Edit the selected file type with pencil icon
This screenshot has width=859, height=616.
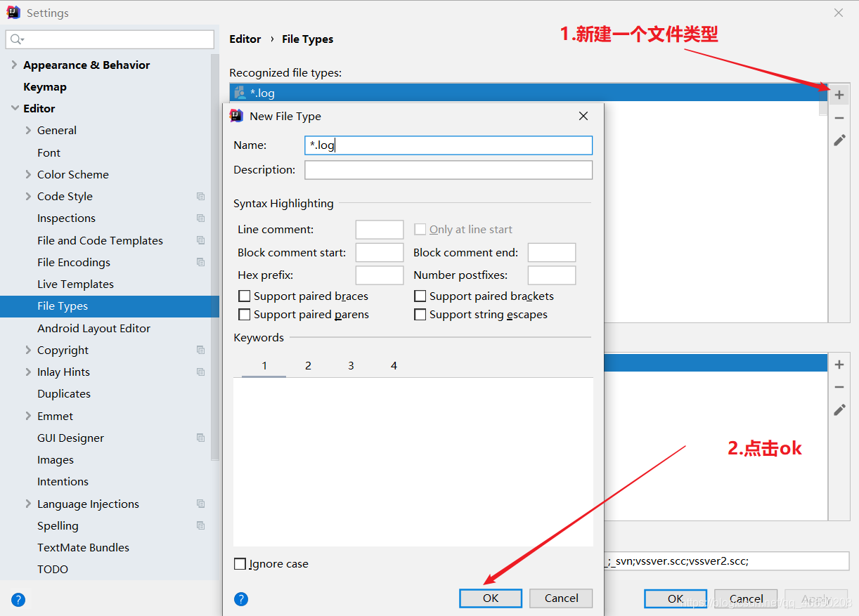click(x=839, y=140)
